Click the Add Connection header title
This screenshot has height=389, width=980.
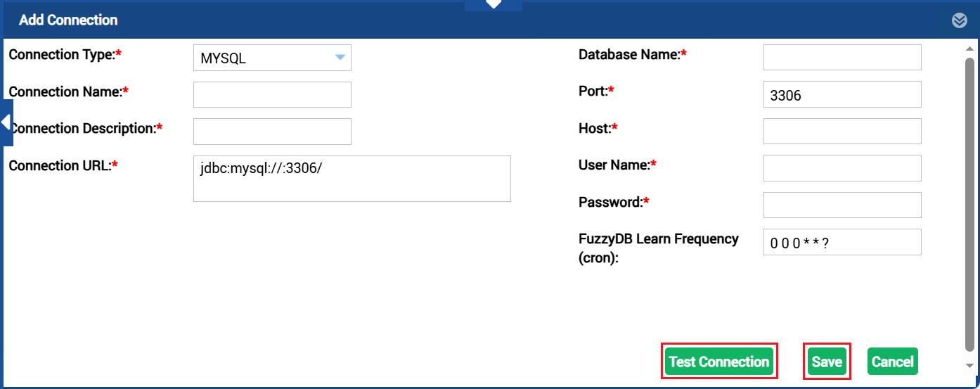coord(68,20)
